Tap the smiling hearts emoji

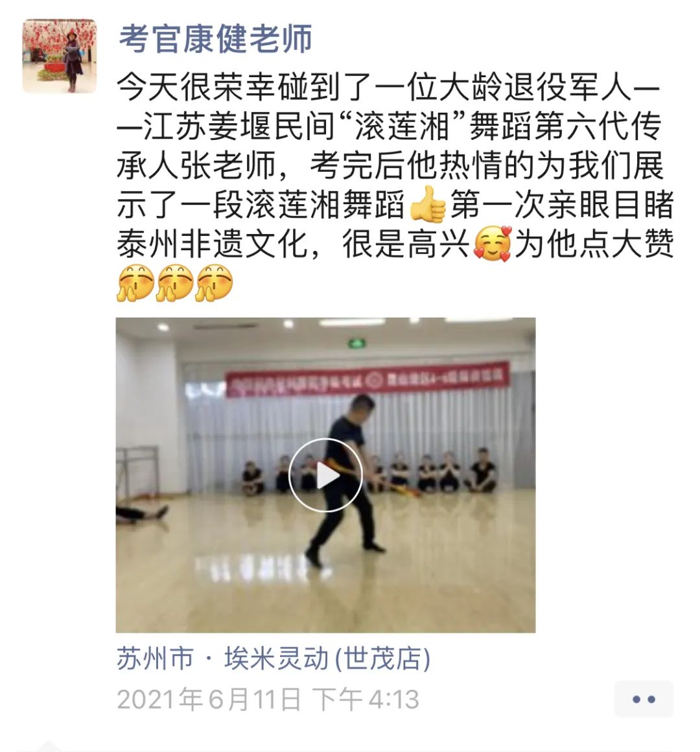tap(493, 244)
